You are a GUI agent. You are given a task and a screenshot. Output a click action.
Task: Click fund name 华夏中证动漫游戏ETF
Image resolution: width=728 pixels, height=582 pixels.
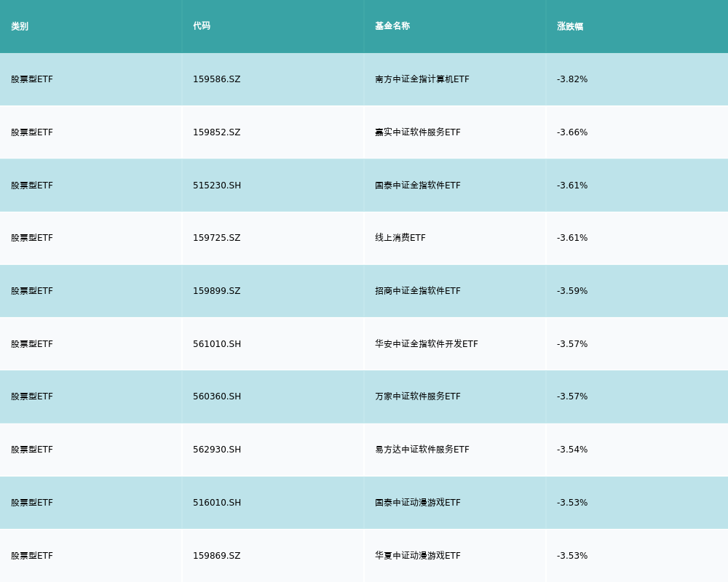(418, 556)
